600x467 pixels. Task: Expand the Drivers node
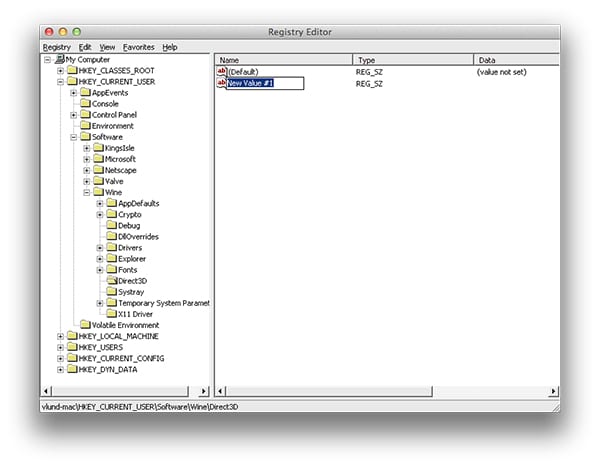coord(100,248)
